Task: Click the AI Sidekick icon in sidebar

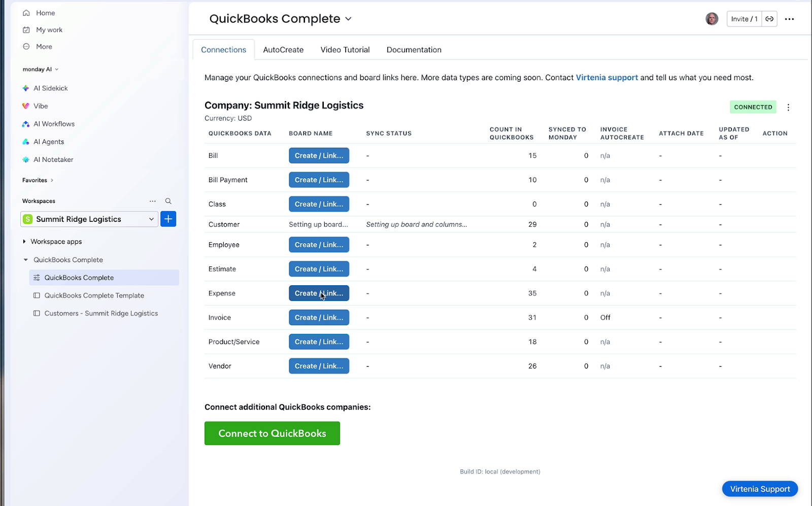Action: point(26,88)
